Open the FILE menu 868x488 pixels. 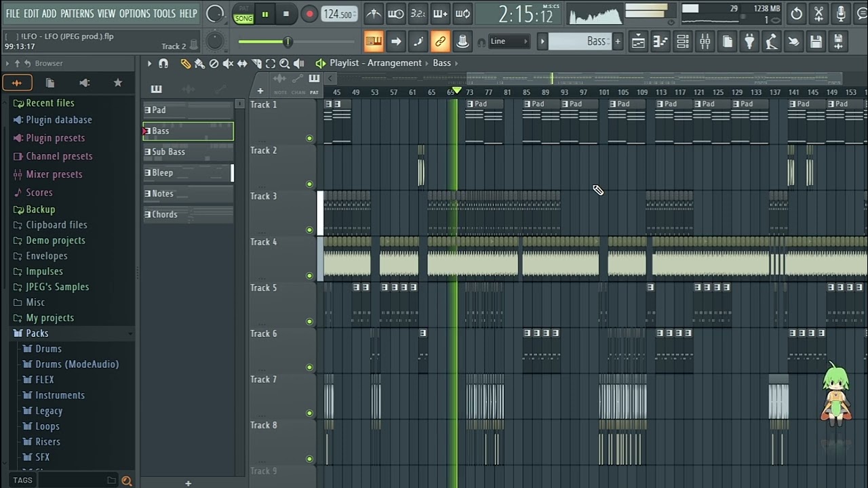(x=12, y=14)
